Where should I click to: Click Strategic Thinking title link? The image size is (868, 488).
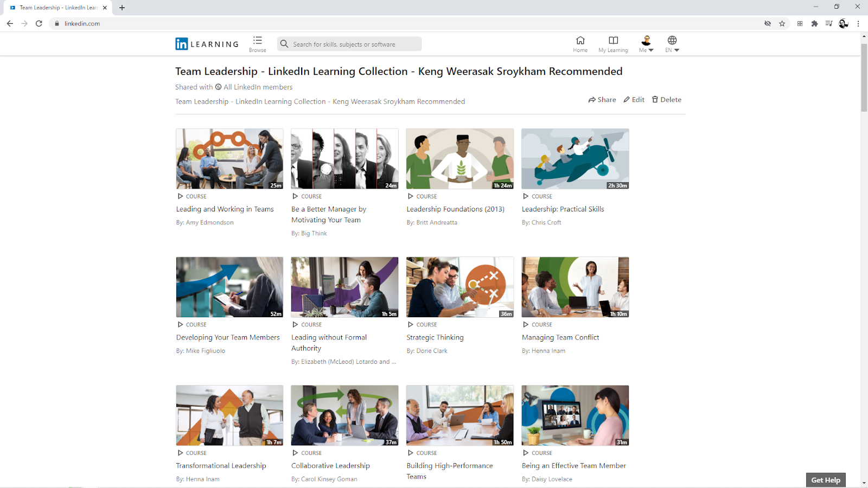[x=435, y=337]
